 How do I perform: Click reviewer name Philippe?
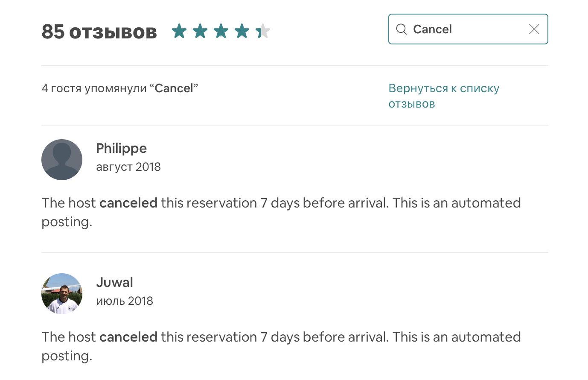pyautogui.click(x=121, y=148)
